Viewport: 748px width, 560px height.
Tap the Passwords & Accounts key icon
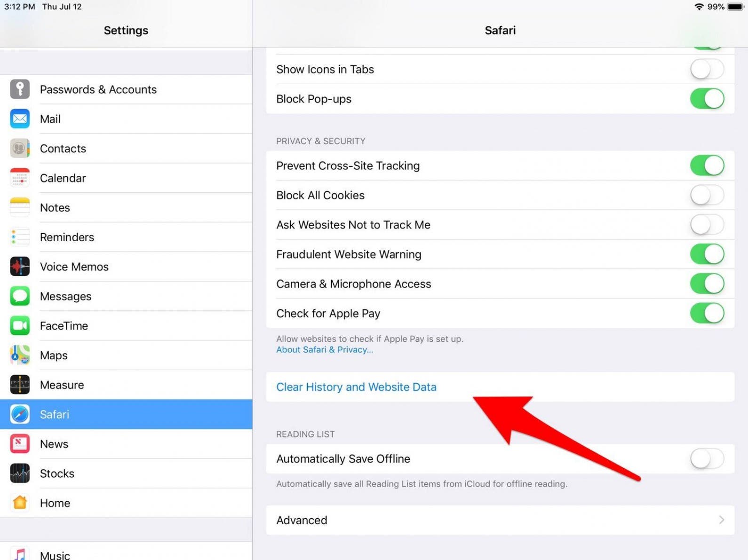coord(20,89)
